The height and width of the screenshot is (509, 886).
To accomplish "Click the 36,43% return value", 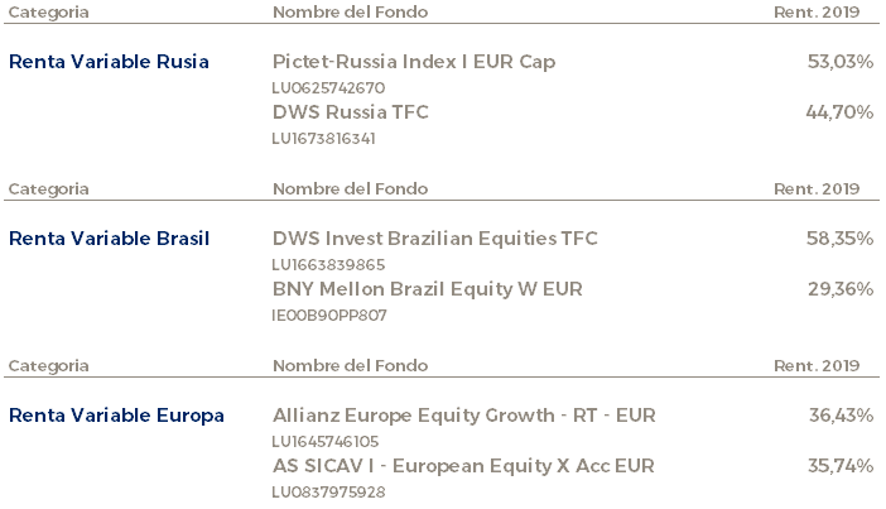I will click(x=841, y=416).
